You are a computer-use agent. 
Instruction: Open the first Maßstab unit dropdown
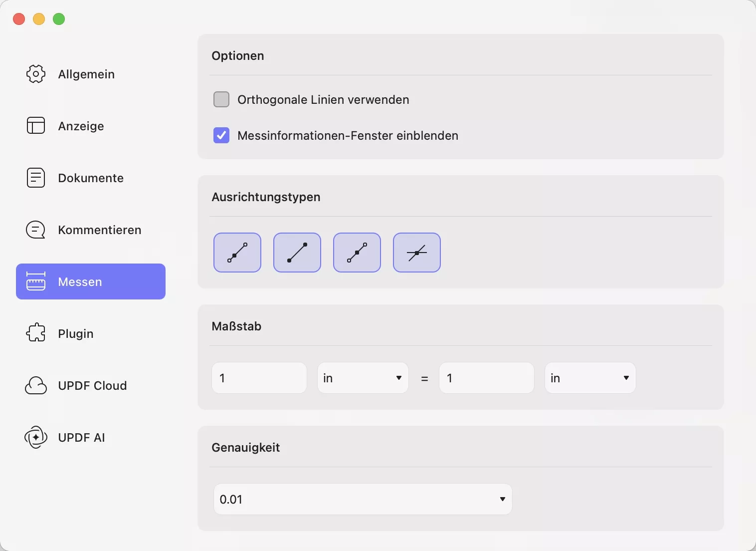(x=363, y=378)
